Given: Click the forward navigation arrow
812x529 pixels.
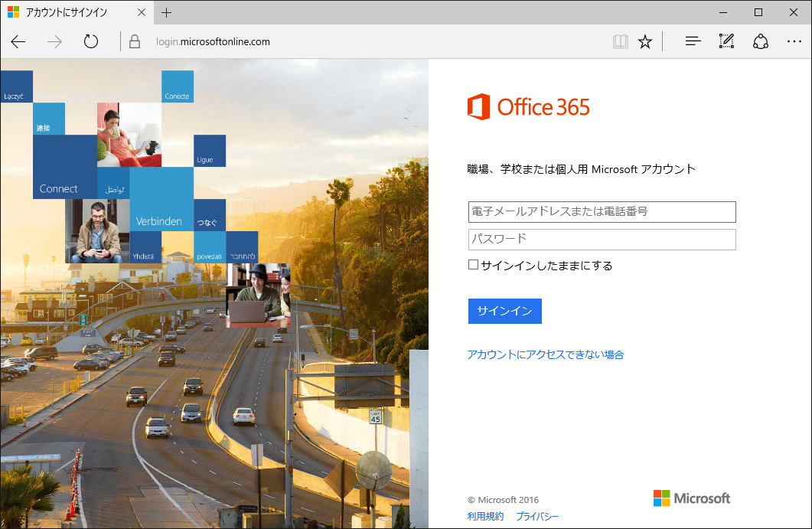Looking at the screenshot, I should [54, 41].
